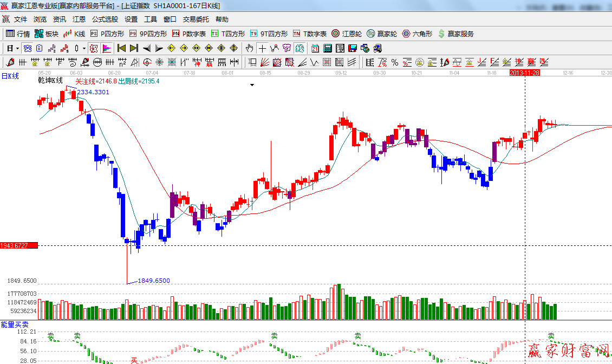
Task: Select the hand pan tool
Action: 249,48
